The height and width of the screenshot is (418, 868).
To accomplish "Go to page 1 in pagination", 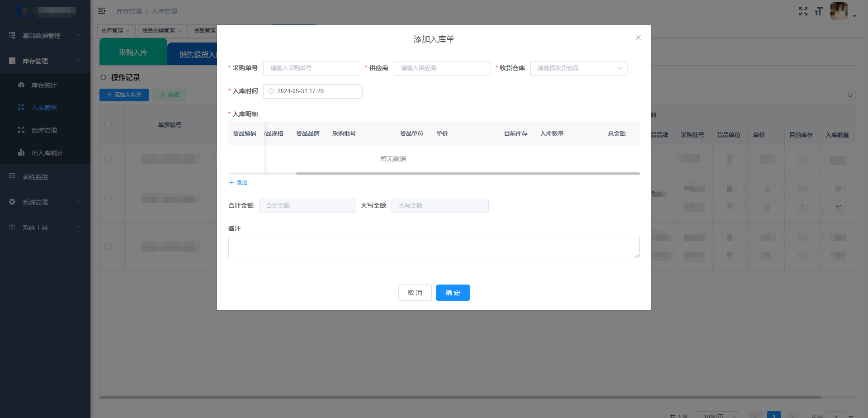I will point(774,415).
